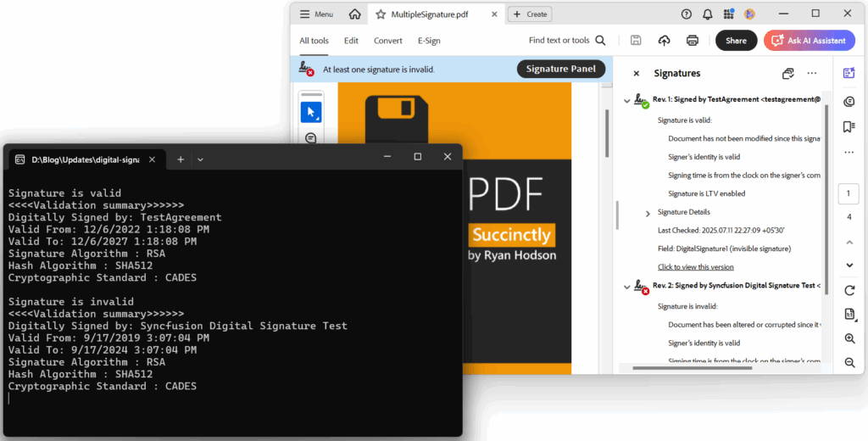This screenshot has width=868, height=441.
Task: Click the Select arrow tool in Acrobat
Action: 310,113
